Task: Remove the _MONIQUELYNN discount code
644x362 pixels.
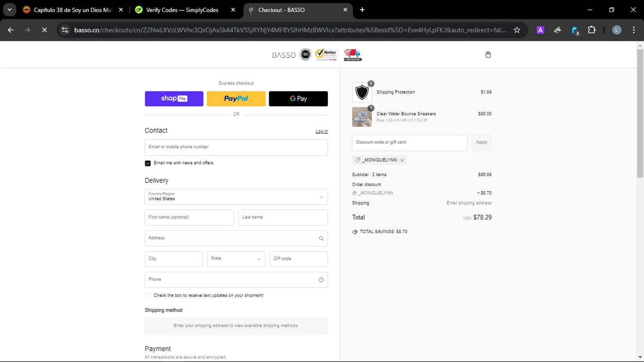Action: (x=402, y=160)
